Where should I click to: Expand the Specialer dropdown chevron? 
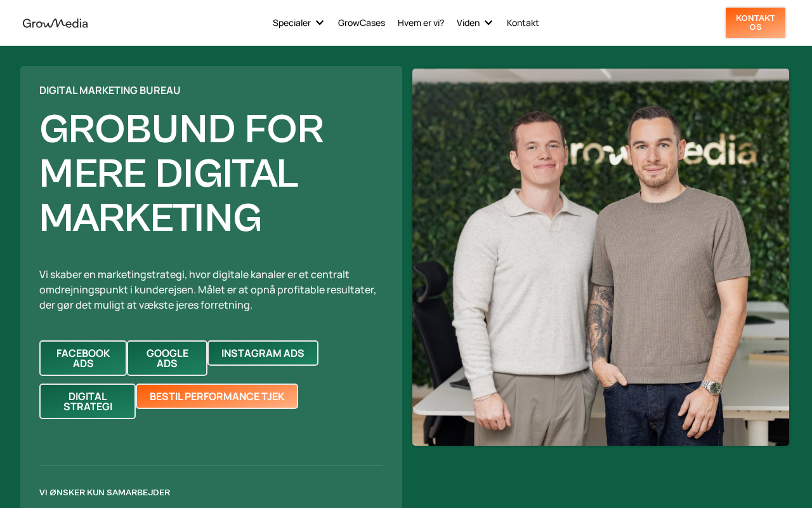point(320,23)
